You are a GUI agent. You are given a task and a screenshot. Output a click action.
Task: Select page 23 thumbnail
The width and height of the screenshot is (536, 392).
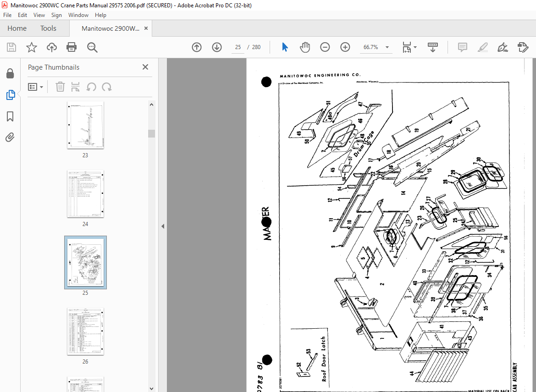pyautogui.click(x=85, y=125)
